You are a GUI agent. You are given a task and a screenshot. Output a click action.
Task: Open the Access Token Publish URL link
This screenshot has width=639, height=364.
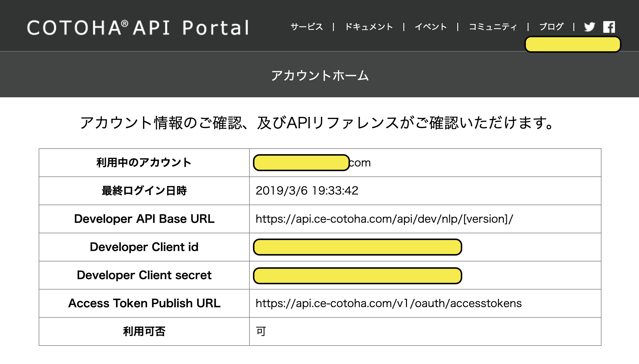[388, 303]
